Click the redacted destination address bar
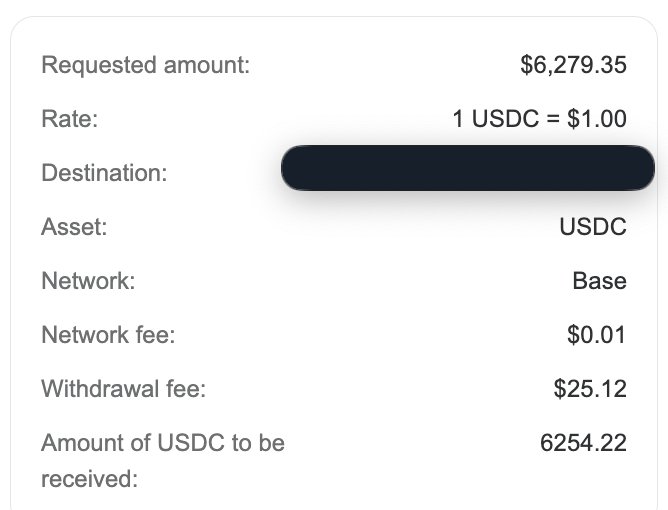This screenshot has width=668, height=510. [467, 168]
